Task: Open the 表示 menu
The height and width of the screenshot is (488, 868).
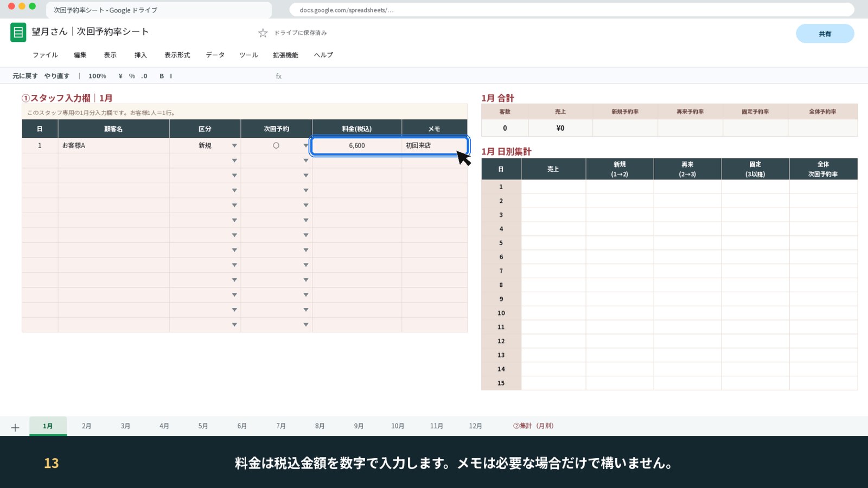Action: pyautogui.click(x=110, y=55)
